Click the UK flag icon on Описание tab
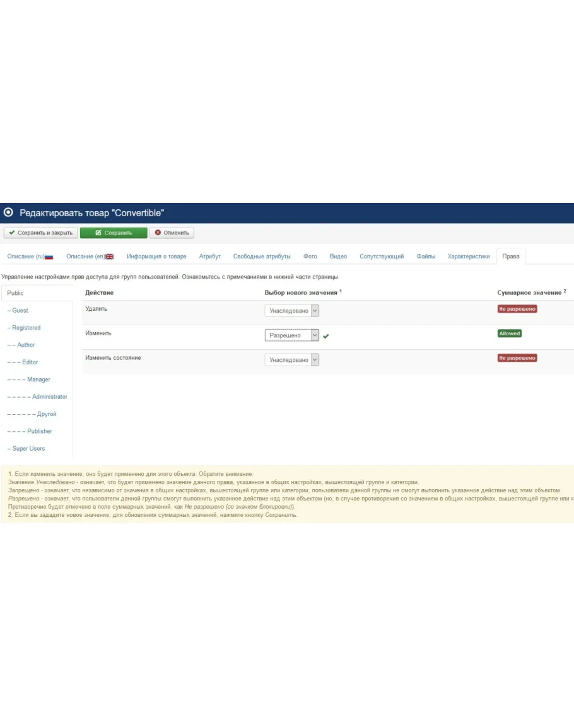 click(110, 257)
